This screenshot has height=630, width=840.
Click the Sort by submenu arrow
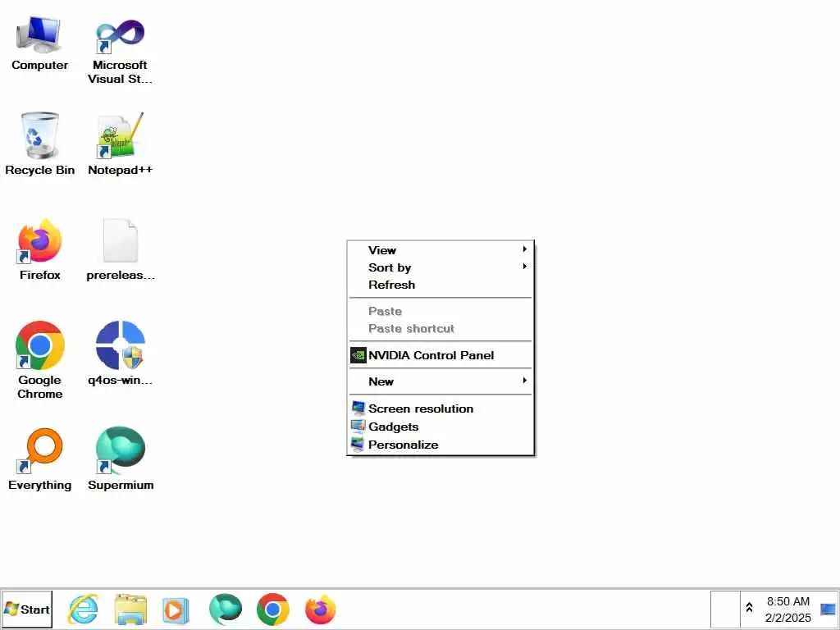point(524,267)
